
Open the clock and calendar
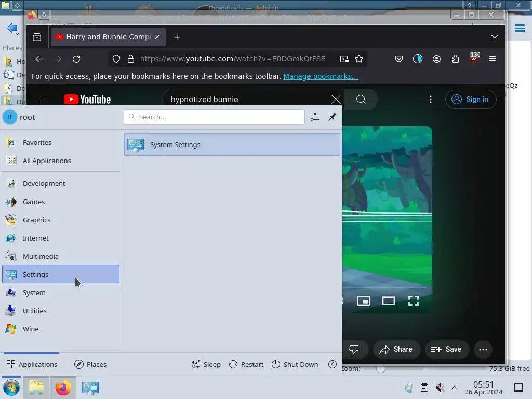pyautogui.click(x=484, y=388)
